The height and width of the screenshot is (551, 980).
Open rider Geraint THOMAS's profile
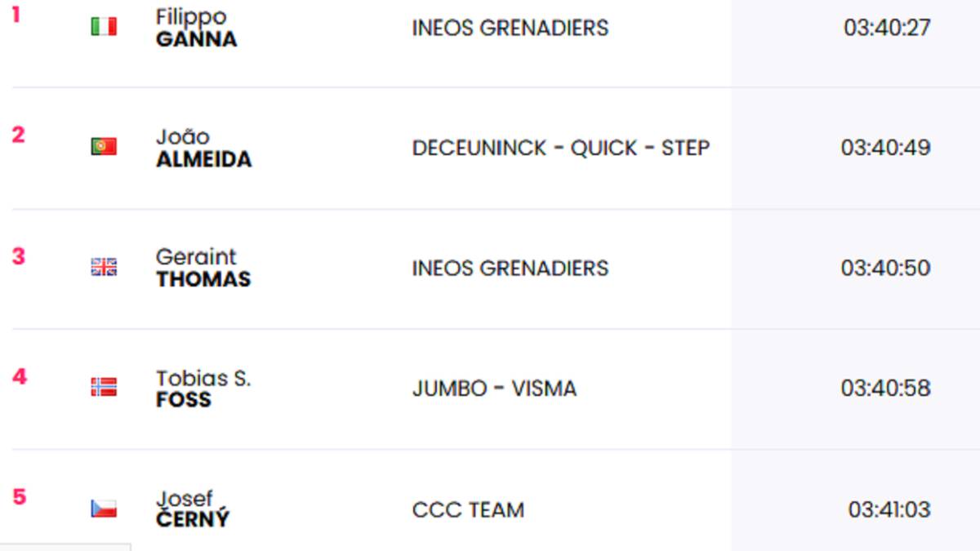tap(203, 268)
